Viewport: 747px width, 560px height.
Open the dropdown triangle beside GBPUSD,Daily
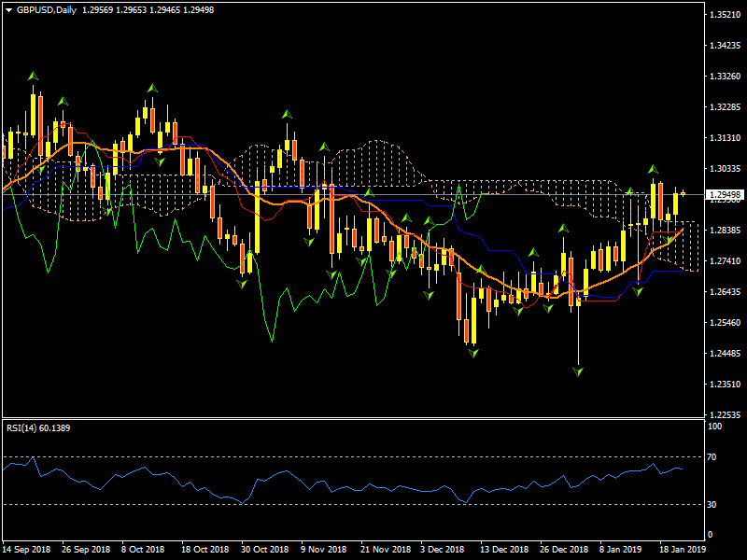(x=8, y=9)
